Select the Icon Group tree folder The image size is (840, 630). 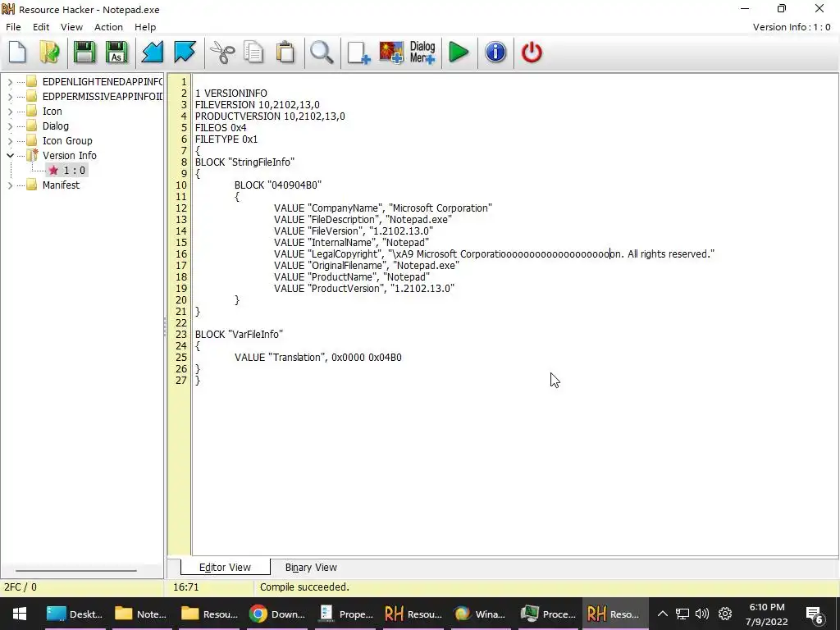pyautogui.click(x=67, y=141)
